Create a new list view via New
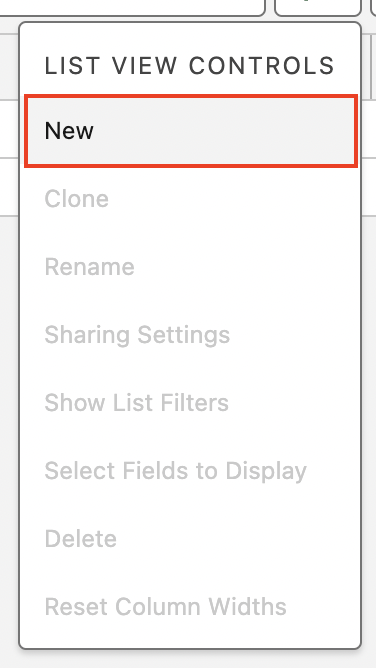The width and height of the screenshot is (376, 668). click(x=191, y=130)
